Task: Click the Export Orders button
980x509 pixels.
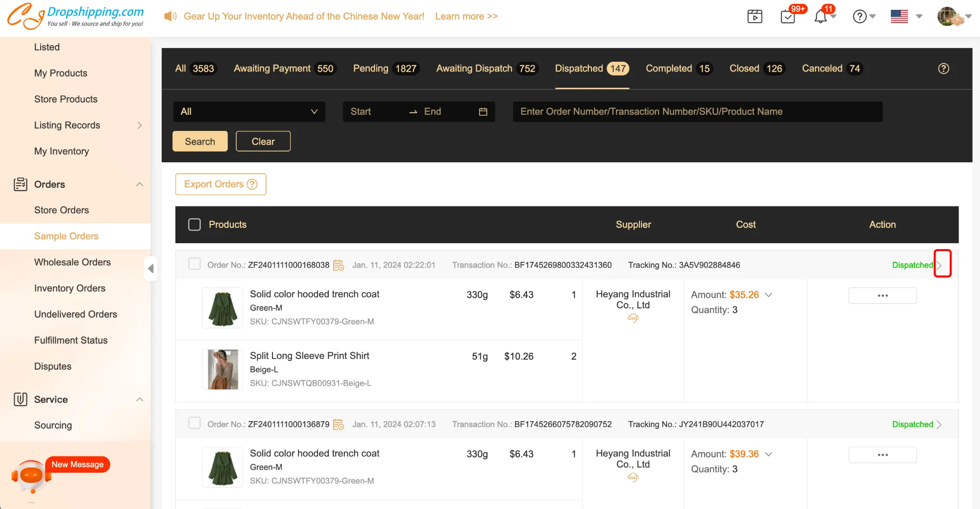Action: tap(220, 184)
